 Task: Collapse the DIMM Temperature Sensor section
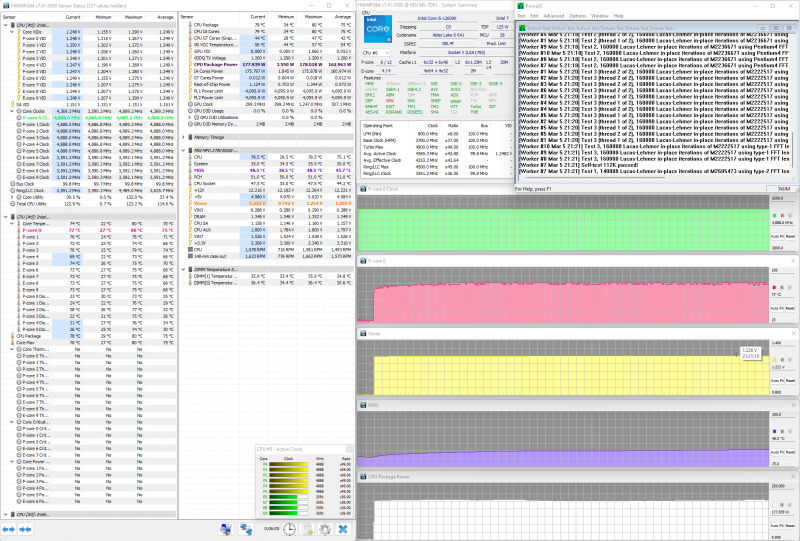point(184,269)
